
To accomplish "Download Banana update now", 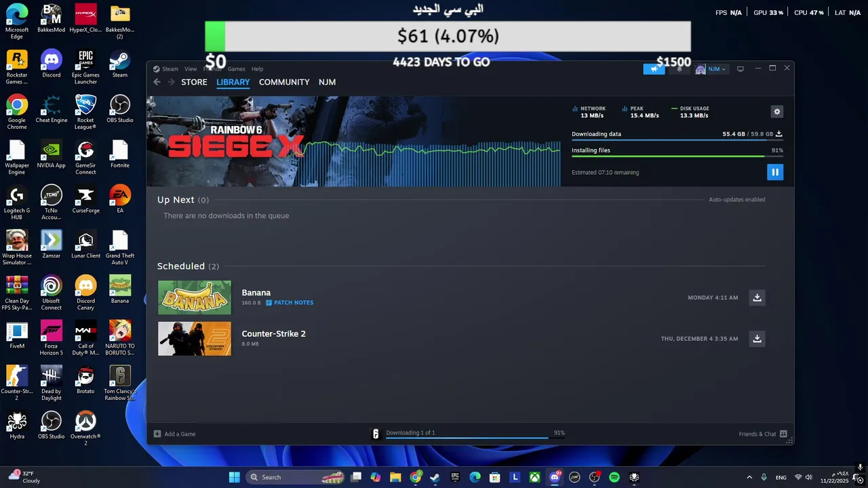I will [x=757, y=298].
